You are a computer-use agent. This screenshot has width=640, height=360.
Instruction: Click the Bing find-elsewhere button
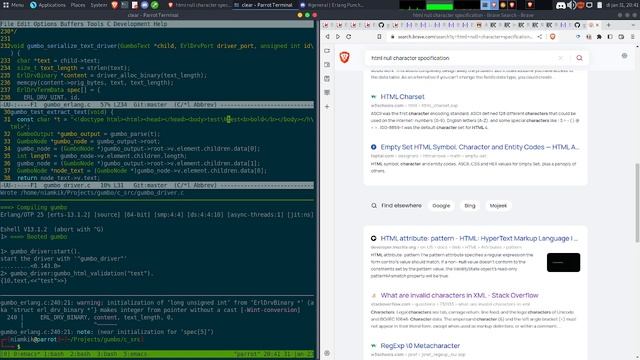tap(470, 206)
